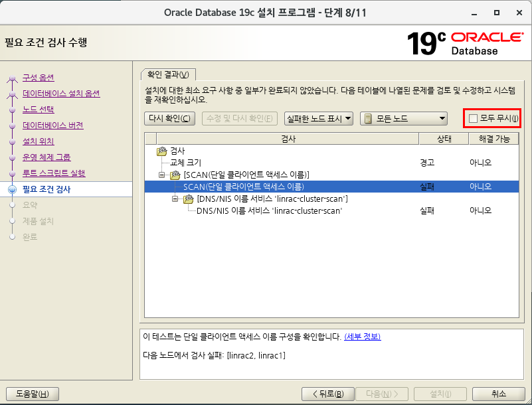Go to the 데이터베이스 버전 step
The image size is (532, 405).
pyautogui.click(x=53, y=125)
